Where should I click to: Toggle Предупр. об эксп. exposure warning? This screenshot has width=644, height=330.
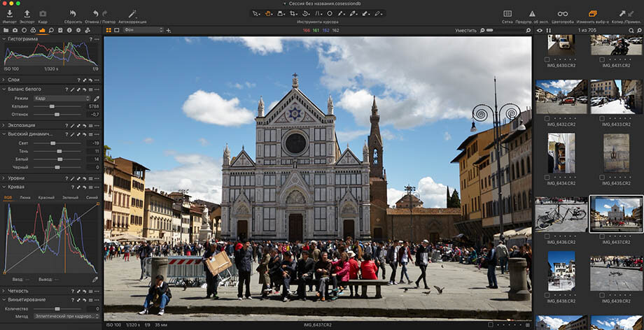click(532, 13)
